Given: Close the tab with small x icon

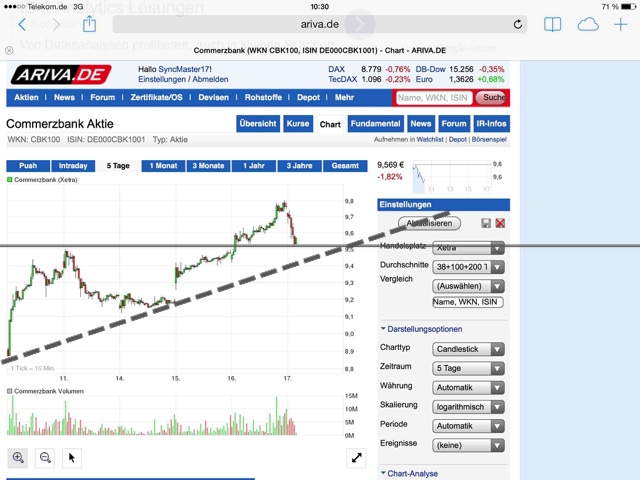Looking at the screenshot, I should (9, 50).
